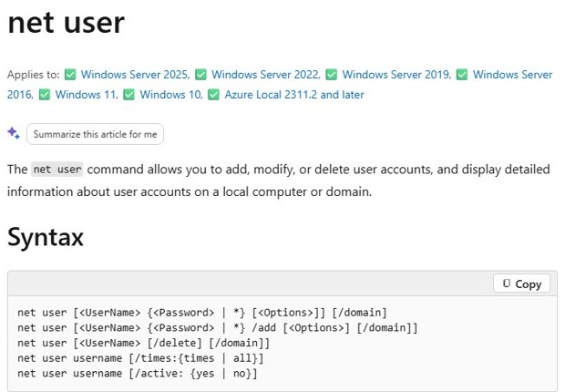Click syntax line ending with '[<Options>]] [/domain]'
The image size is (565, 392).
click(x=201, y=313)
